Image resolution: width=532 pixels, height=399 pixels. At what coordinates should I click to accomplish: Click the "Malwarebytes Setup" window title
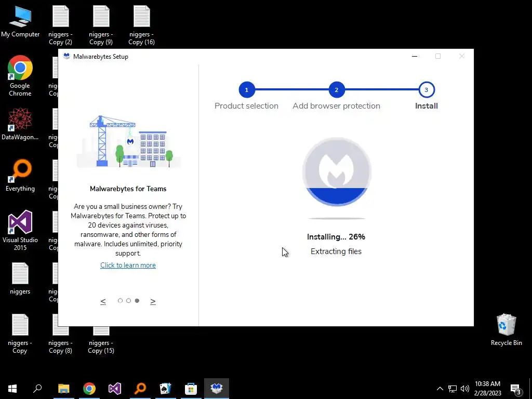click(x=101, y=57)
